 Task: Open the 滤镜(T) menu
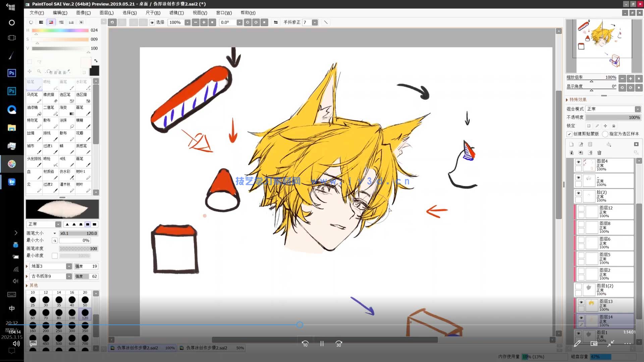click(176, 13)
